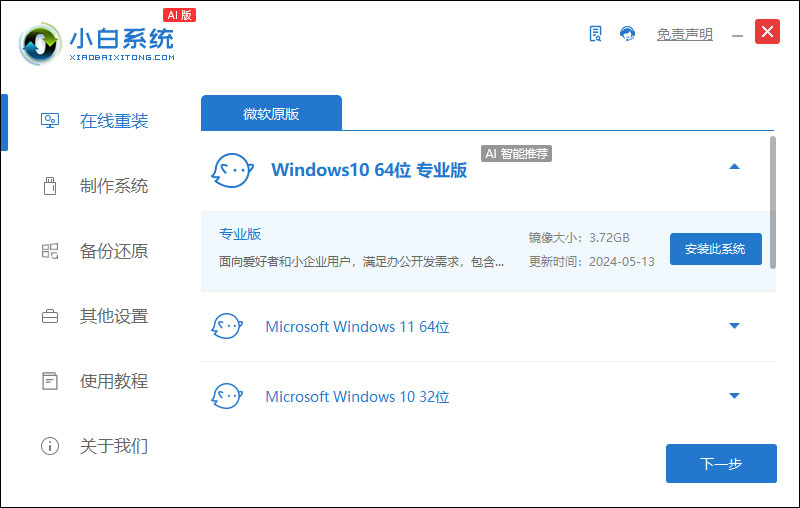Click the system list vertical scrollbar
800x508 pixels.
(773, 202)
